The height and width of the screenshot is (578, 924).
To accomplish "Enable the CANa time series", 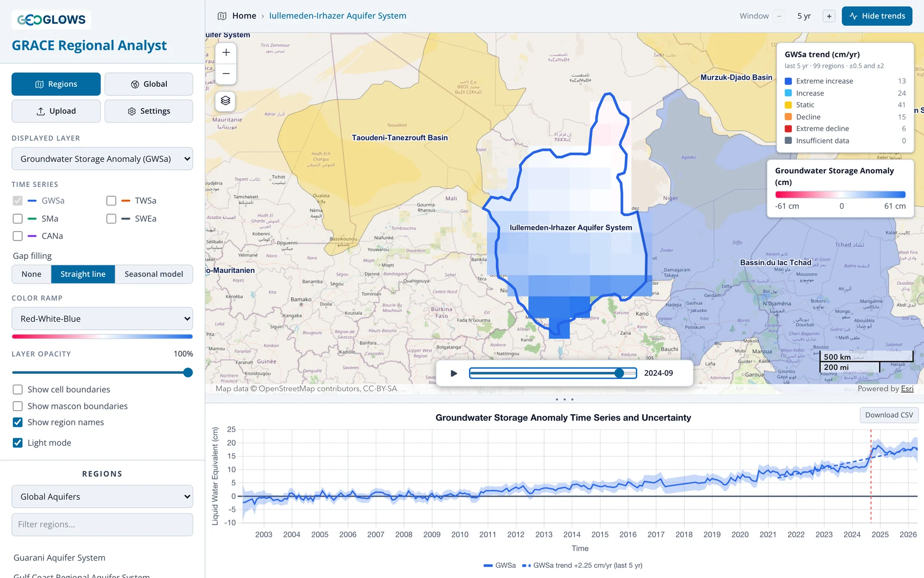I will click(17, 236).
